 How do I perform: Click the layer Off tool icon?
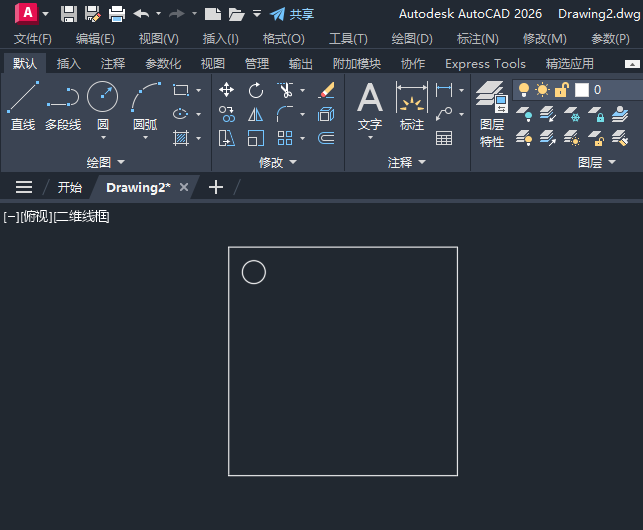click(x=524, y=114)
